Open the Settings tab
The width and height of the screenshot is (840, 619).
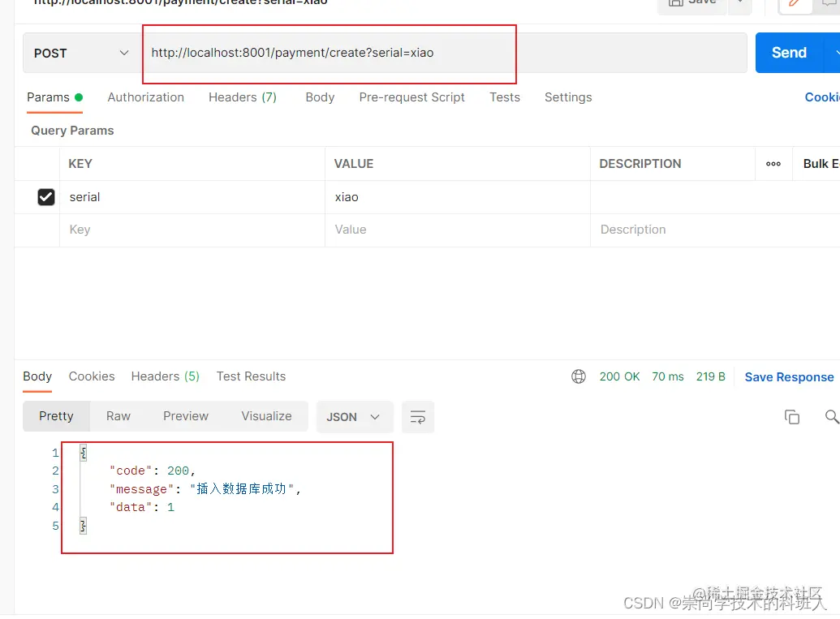tap(568, 97)
